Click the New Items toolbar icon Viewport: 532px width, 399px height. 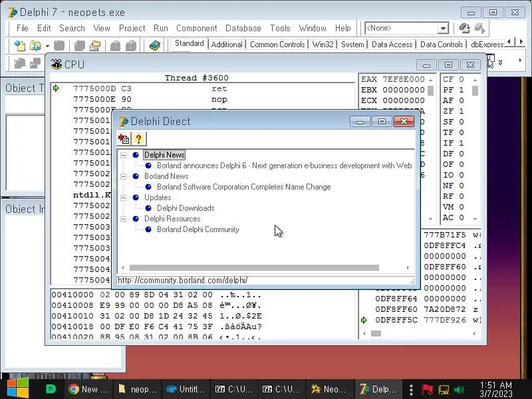20,45
